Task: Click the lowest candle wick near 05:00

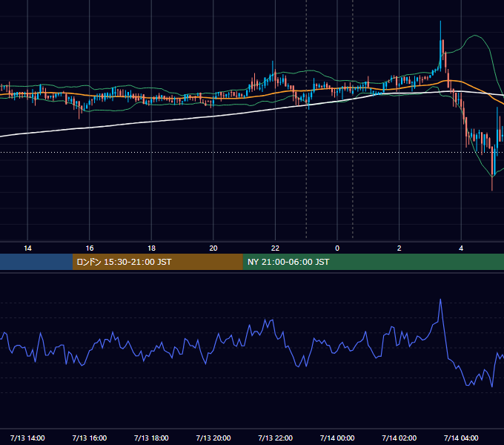Action: click(x=492, y=169)
